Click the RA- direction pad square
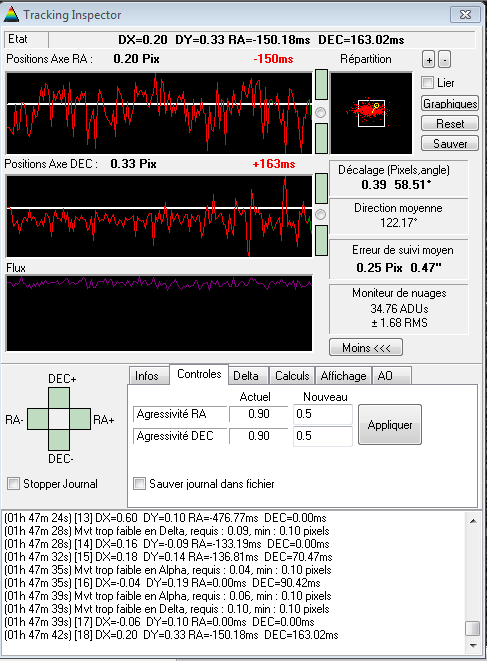Screen dimensions: 487x661 pos(38,419)
